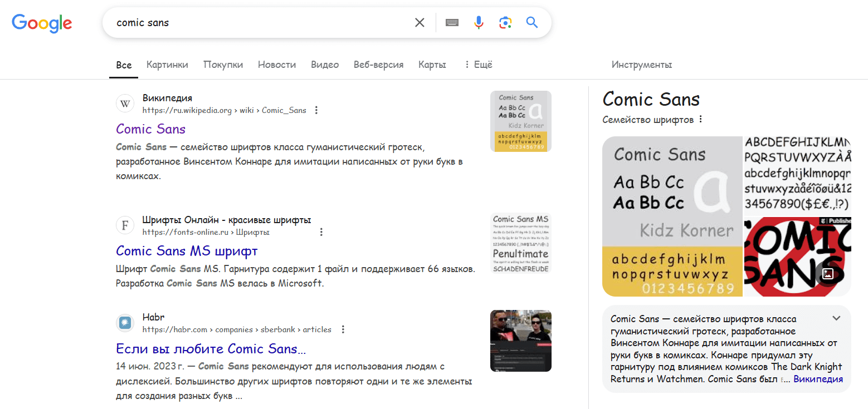This screenshot has width=868, height=409.
Task: Open image gallery icon on panel photo
Action: point(828,274)
